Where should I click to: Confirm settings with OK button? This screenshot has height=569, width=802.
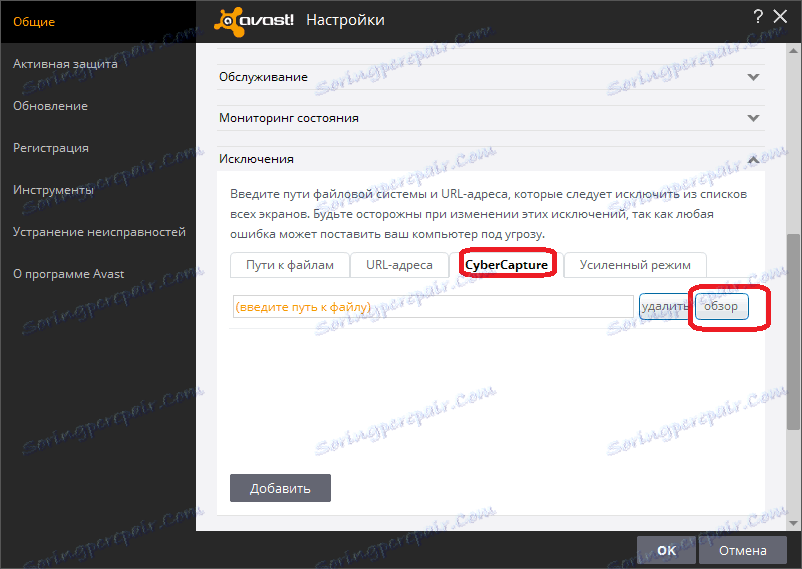click(x=666, y=550)
